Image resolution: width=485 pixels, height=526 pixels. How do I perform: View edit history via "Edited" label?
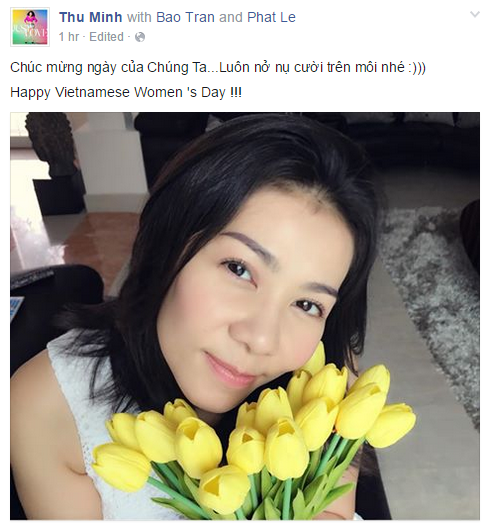coord(106,37)
